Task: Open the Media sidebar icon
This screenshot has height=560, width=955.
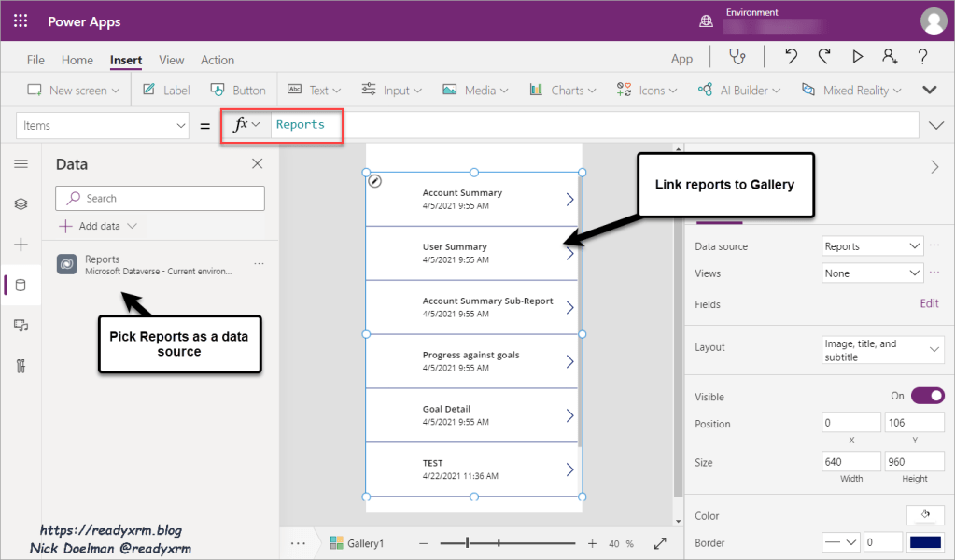Action: click(x=21, y=325)
